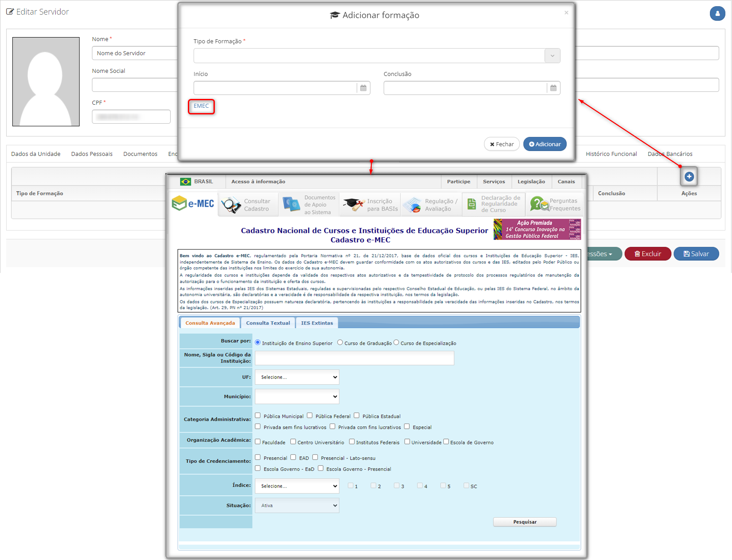Click the Pesquisar button

(x=525, y=522)
